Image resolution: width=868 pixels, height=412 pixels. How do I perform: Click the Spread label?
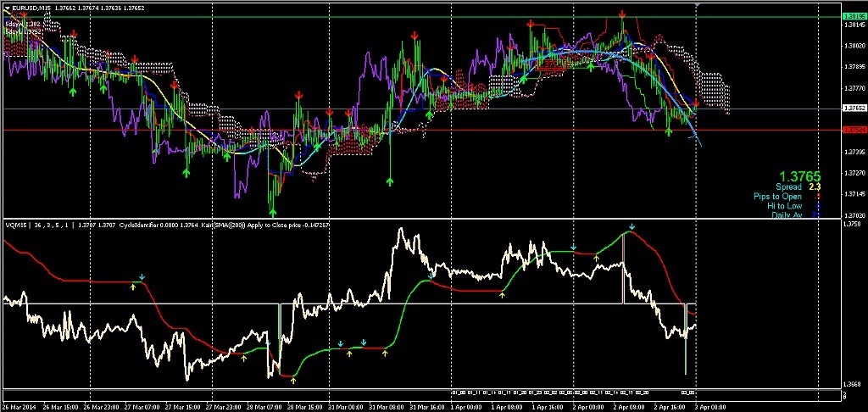coord(787,187)
